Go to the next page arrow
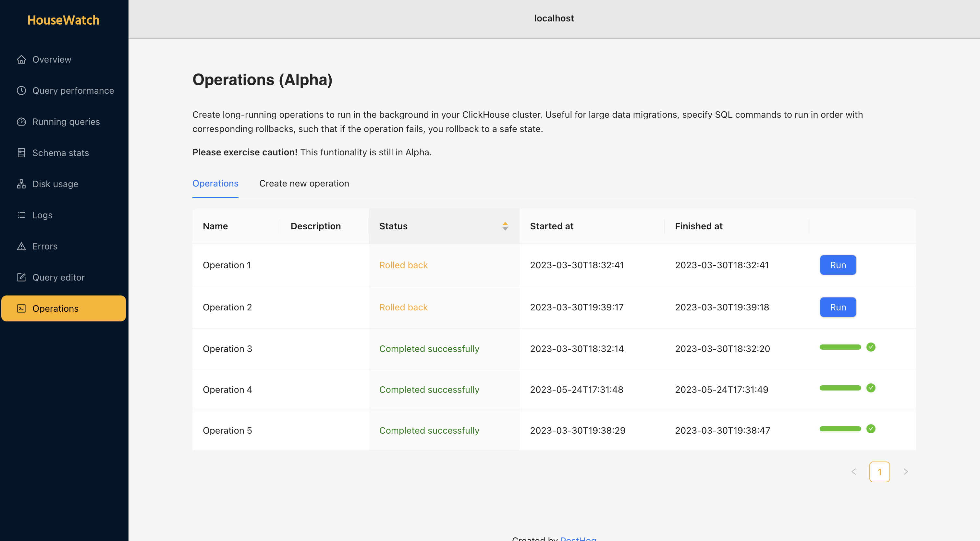 (905, 471)
